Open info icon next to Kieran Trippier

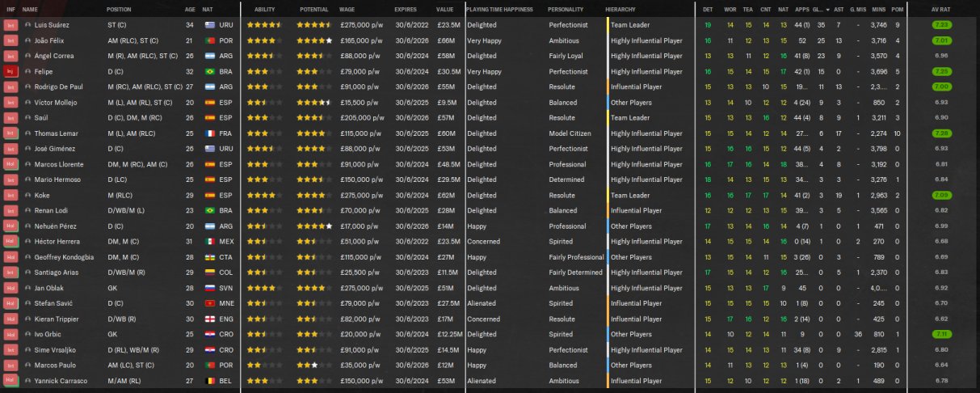(x=28, y=318)
